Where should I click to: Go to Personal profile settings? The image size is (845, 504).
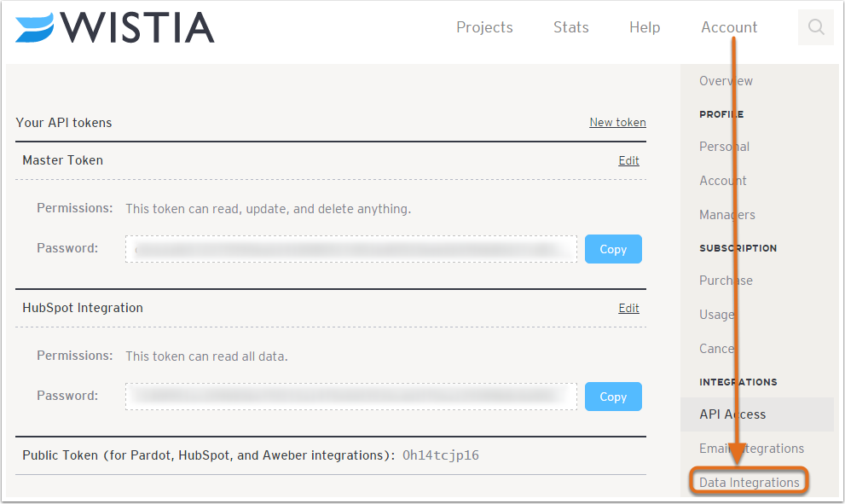(724, 147)
